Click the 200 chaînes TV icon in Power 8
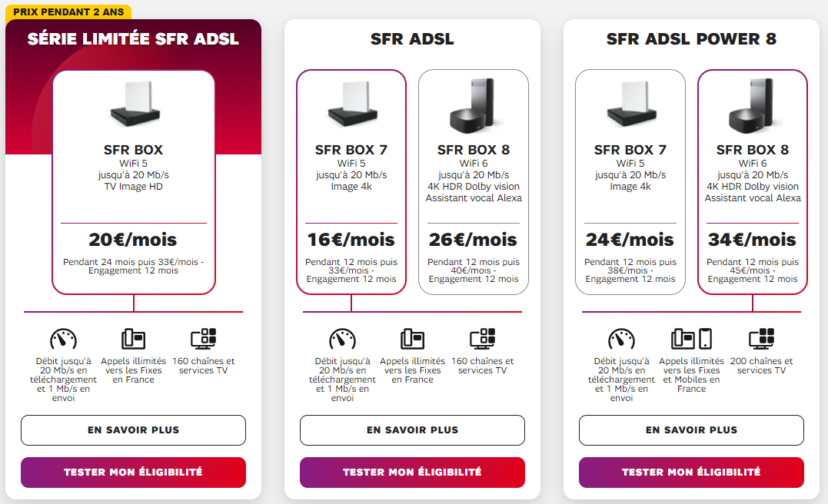The height and width of the screenshot is (504, 828). 762,339
